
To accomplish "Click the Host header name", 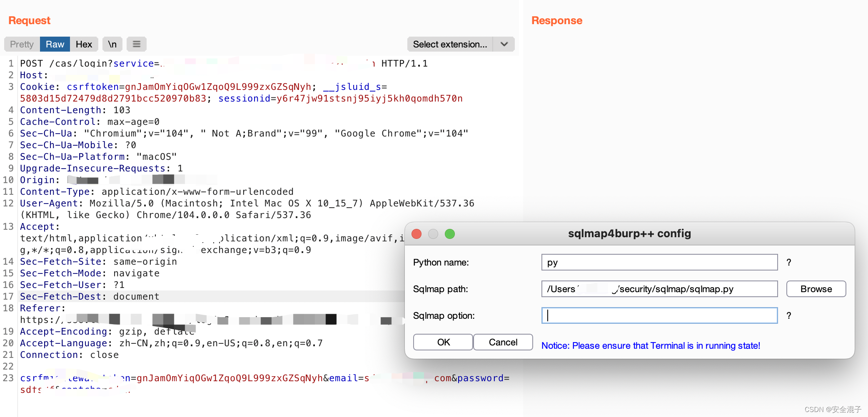I will pyautogui.click(x=31, y=75).
